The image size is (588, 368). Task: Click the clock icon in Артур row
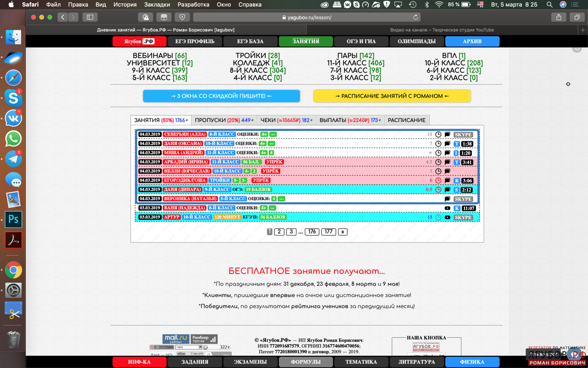[x=439, y=217]
